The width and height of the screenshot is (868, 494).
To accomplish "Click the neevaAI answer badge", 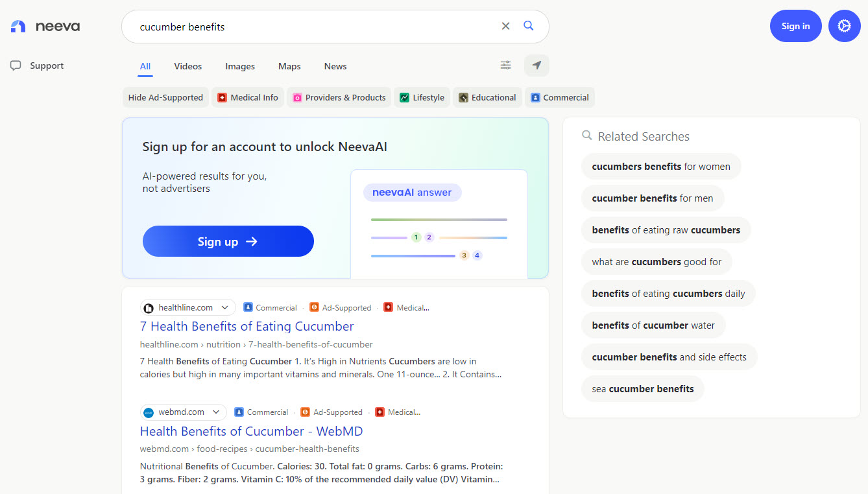I will coord(412,193).
